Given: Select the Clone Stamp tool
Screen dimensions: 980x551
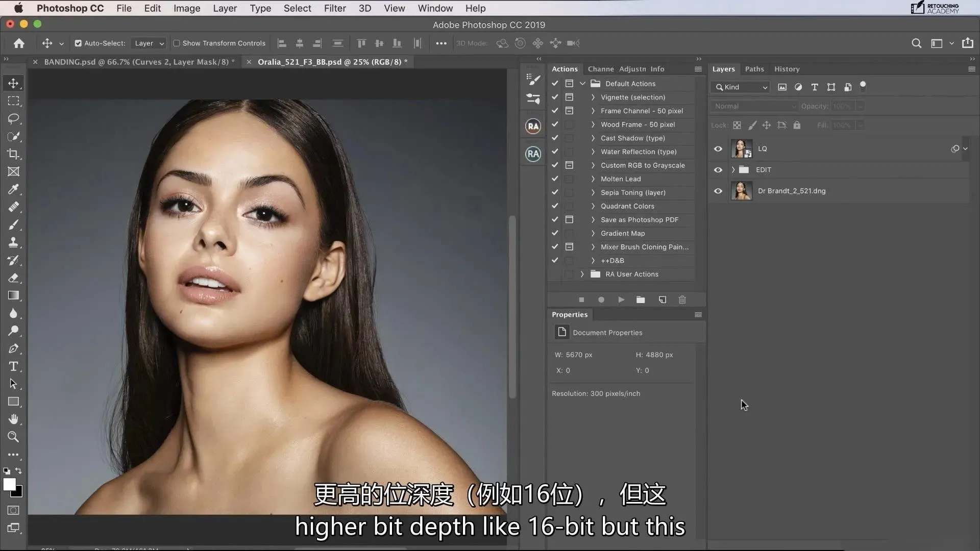Looking at the screenshot, I should coord(13,242).
